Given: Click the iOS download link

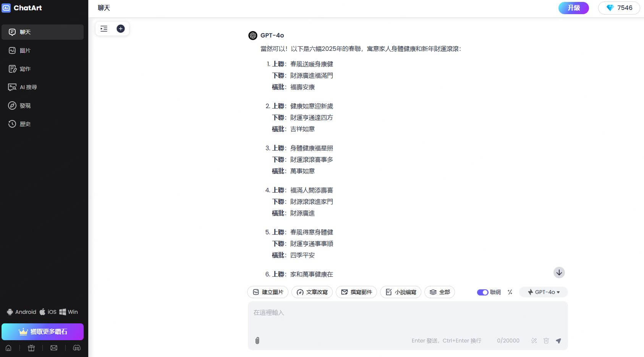Looking at the screenshot, I should 48,312.
